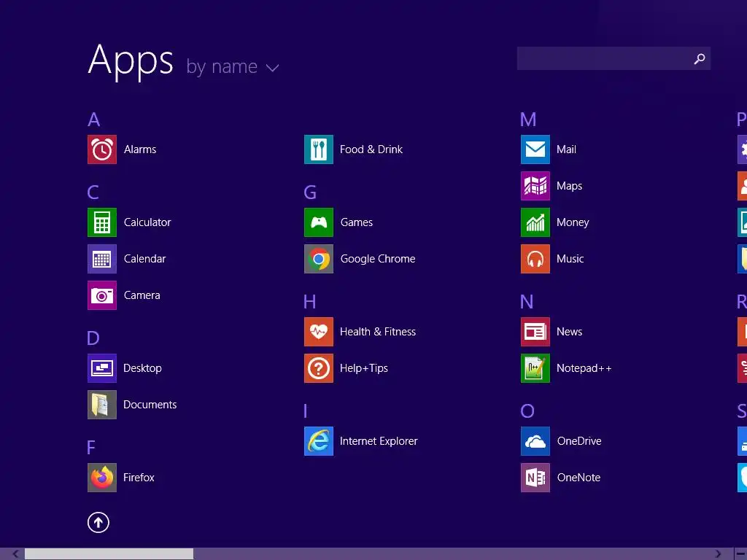747x560 pixels.
Task: Launch the Notepad++ icon
Action: [x=535, y=368]
